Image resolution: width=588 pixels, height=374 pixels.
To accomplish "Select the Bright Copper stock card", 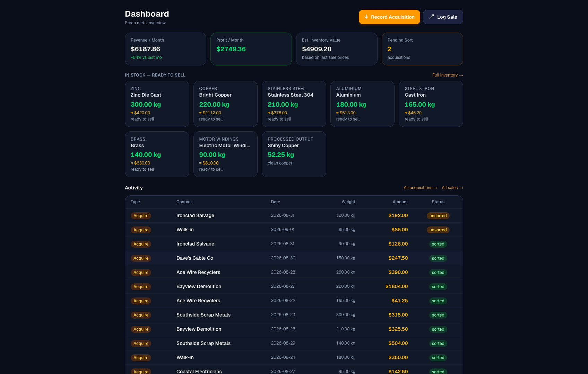I will pyautogui.click(x=225, y=104).
